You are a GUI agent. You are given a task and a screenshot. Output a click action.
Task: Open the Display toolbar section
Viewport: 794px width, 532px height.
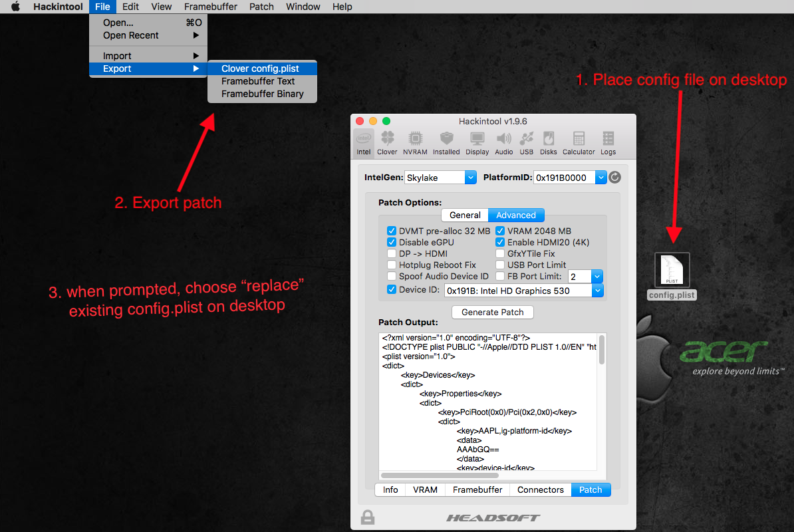click(477, 143)
